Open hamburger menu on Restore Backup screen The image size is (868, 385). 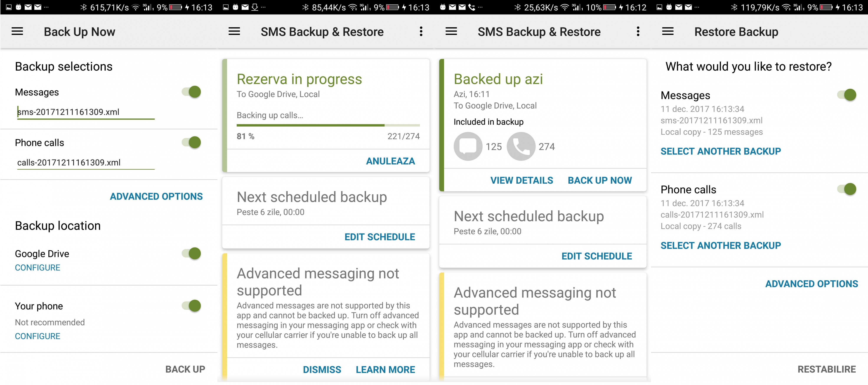pyautogui.click(x=667, y=32)
